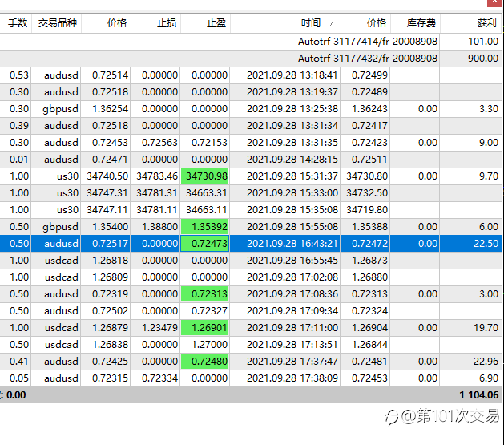Click the take profit value 0.72153
The width and height of the screenshot is (504, 445).
coord(209,143)
